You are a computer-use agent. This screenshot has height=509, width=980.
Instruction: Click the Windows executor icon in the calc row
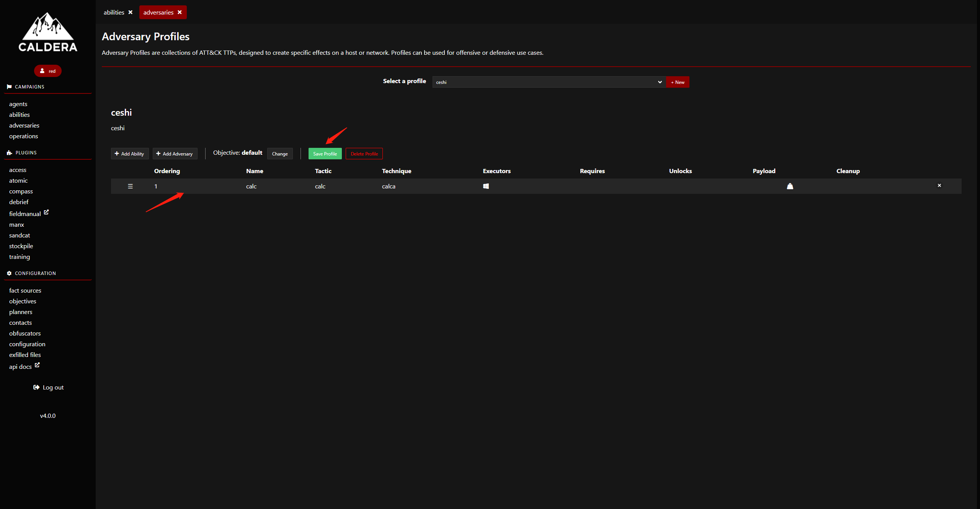click(x=486, y=186)
